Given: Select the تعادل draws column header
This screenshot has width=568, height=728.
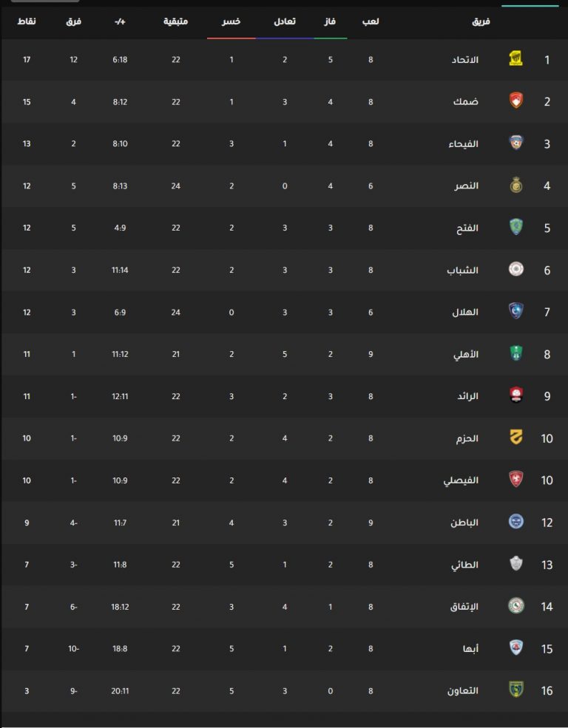Looking at the screenshot, I should [285, 21].
